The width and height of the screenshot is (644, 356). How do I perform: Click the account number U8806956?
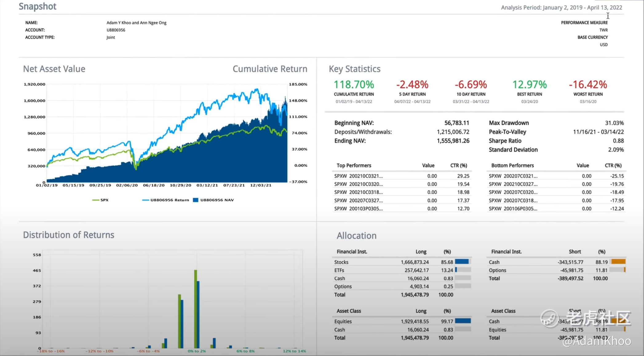tap(116, 30)
